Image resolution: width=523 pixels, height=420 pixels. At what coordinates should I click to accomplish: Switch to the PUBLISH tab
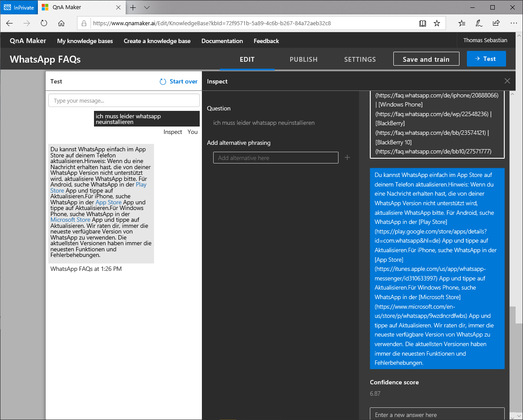click(x=303, y=60)
